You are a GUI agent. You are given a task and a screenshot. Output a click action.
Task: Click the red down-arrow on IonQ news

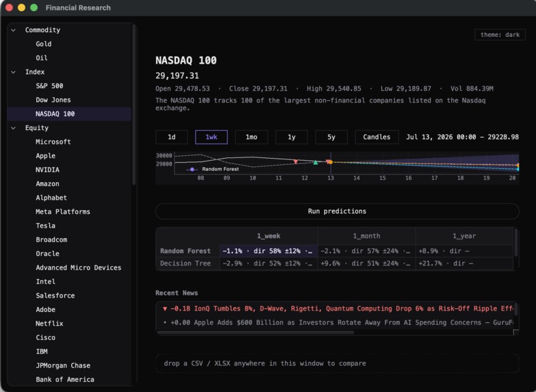click(165, 309)
